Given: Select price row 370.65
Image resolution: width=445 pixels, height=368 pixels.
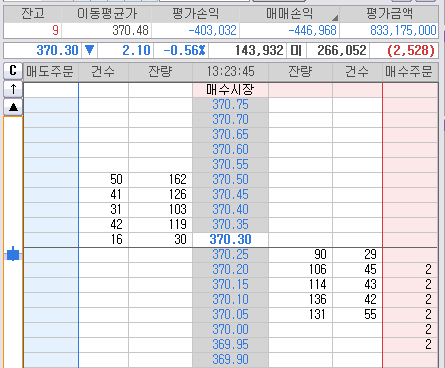Looking at the screenshot, I should [230, 135].
